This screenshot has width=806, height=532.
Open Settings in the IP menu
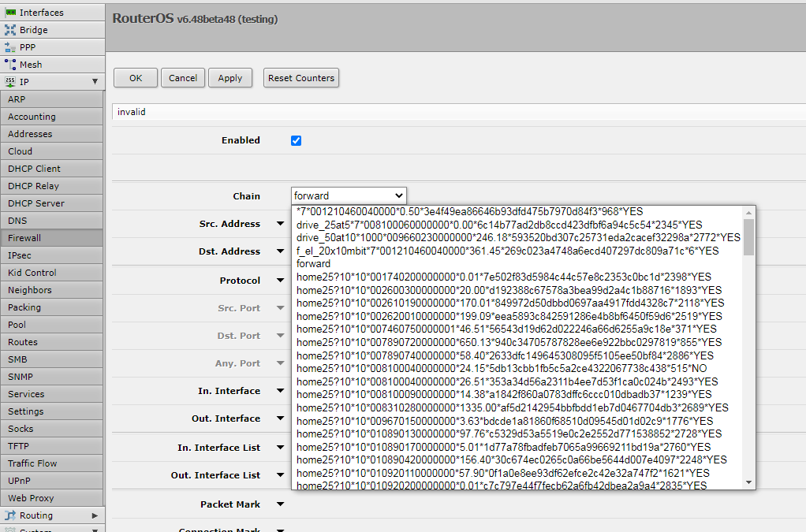(52, 411)
